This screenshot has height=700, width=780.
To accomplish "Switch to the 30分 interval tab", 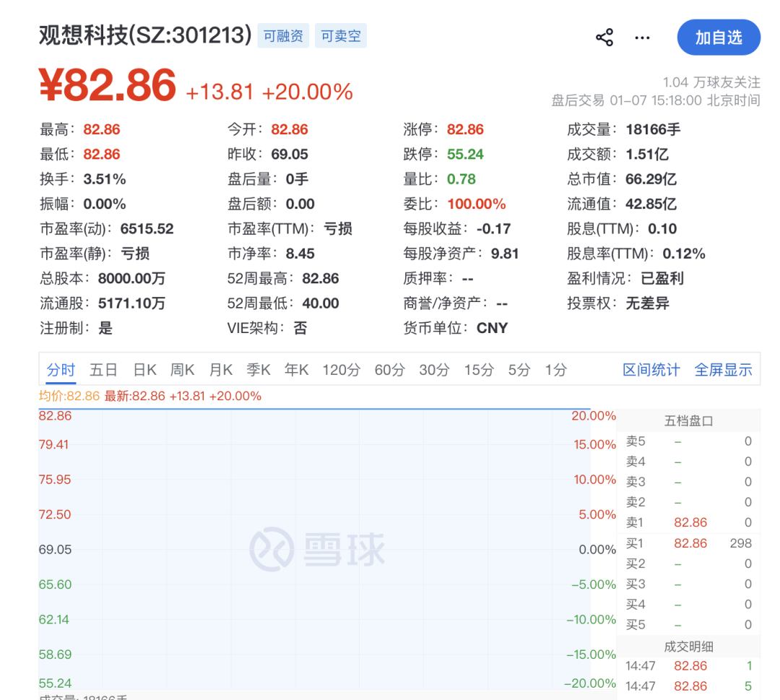I will pos(434,370).
